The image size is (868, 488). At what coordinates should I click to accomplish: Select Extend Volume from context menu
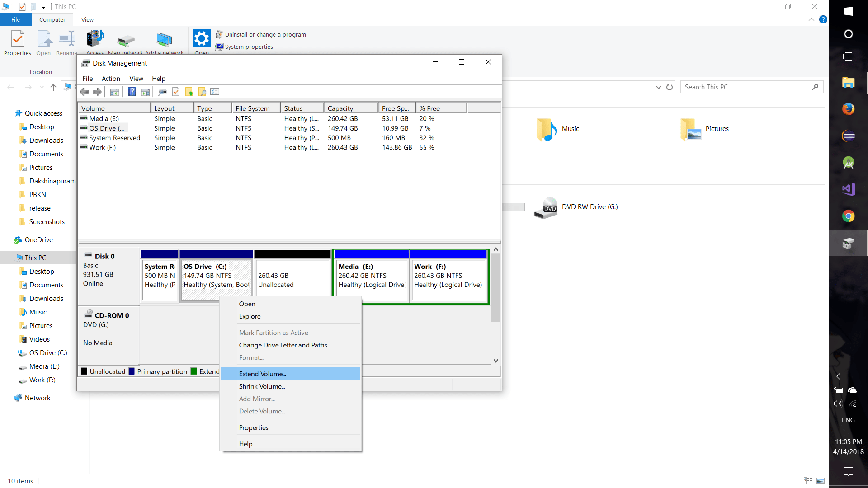click(x=262, y=374)
